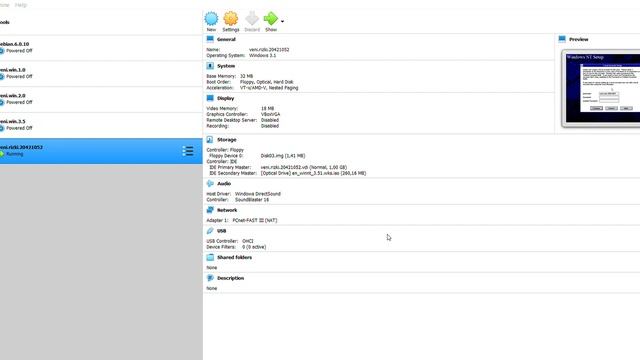Image resolution: width=640 pixels, height=360 pixels.
Task: Open the USB section header link
Action: [x=222, y=231]
